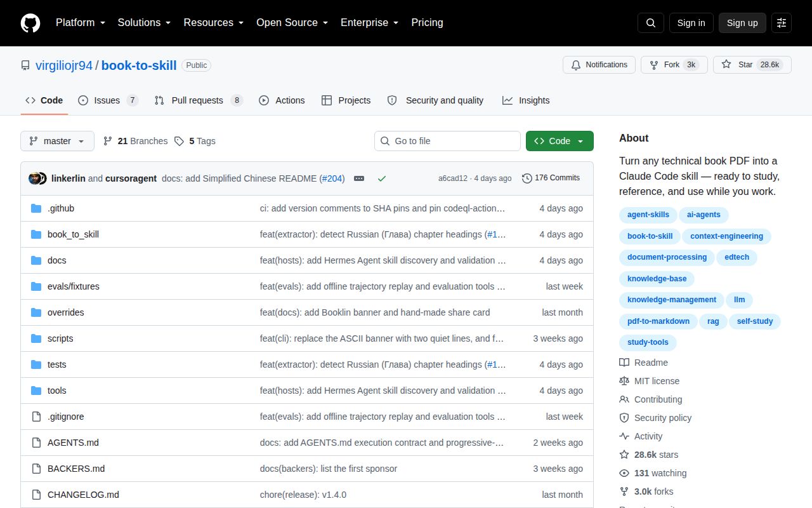
Task: Open 176 Commits history
Action: tap(551, 178)
